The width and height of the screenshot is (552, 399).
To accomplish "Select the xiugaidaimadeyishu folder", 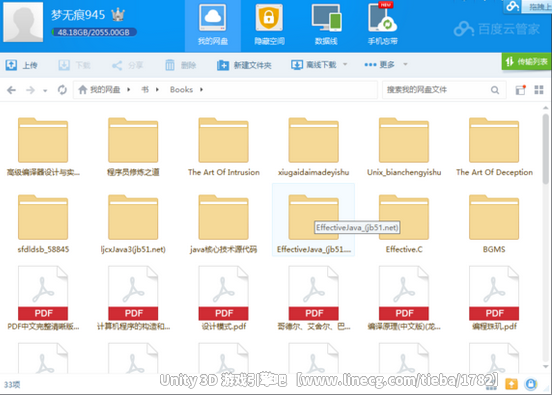I will (314, 147).
